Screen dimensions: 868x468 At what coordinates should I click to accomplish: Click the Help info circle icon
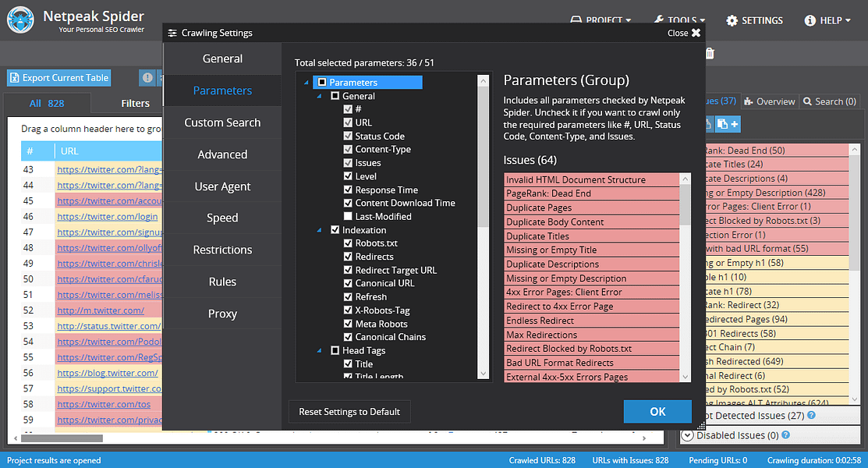(810, 21)
